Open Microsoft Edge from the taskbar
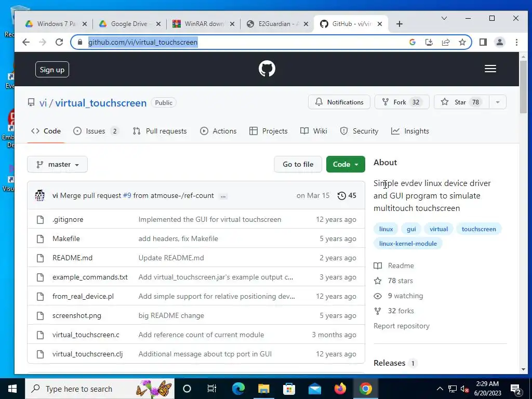Screen dimensions: 532x399 click(238, 389)
